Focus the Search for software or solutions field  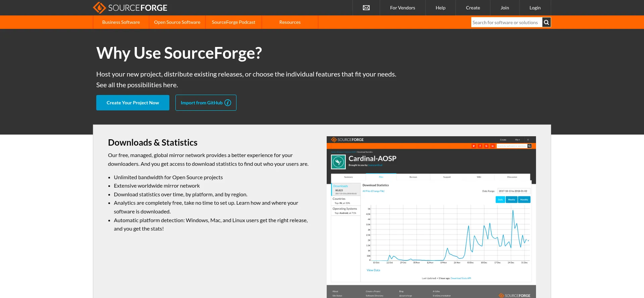coord(506,22)
